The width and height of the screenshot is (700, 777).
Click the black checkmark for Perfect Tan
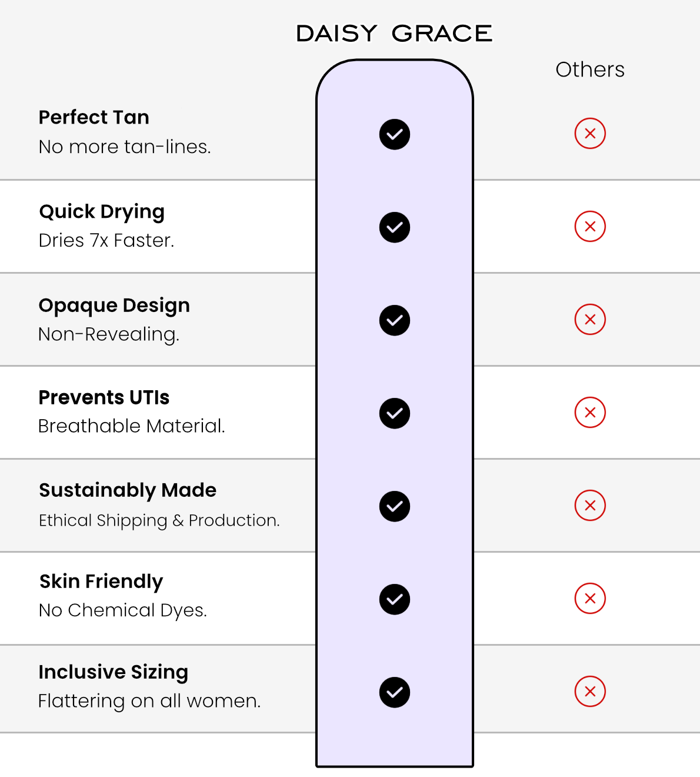click(x=395, y=134)
